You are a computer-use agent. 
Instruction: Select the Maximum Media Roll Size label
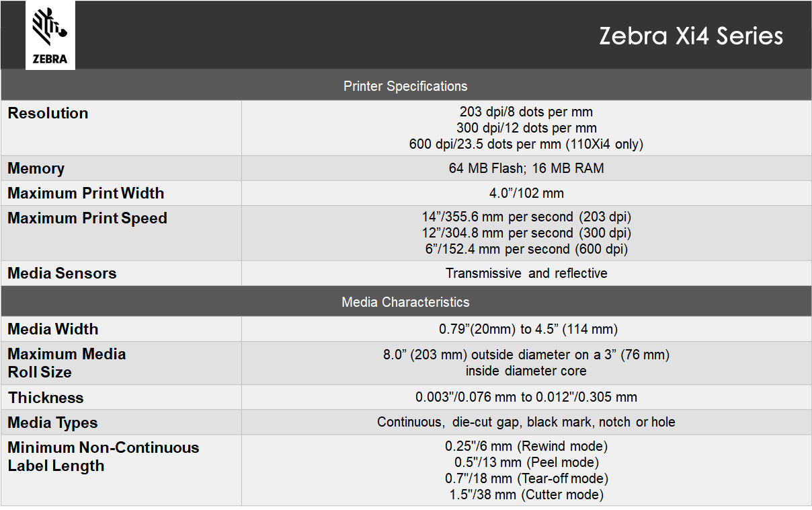tap(67, 363)
